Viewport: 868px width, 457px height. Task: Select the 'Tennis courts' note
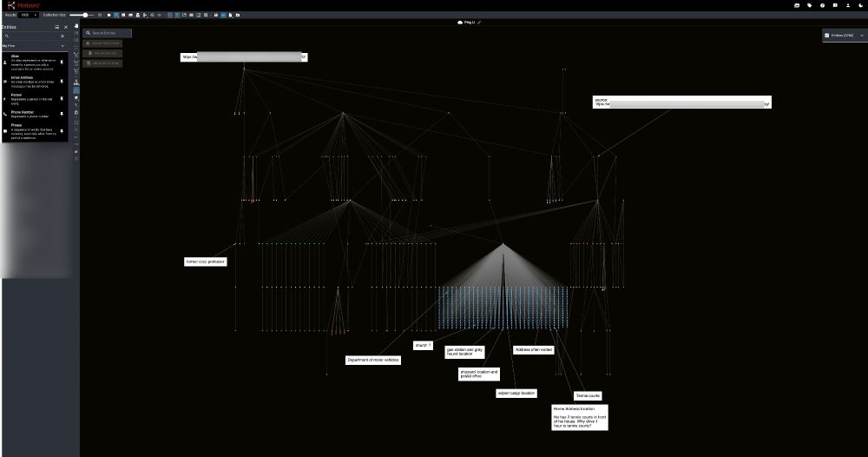(588, 395)
